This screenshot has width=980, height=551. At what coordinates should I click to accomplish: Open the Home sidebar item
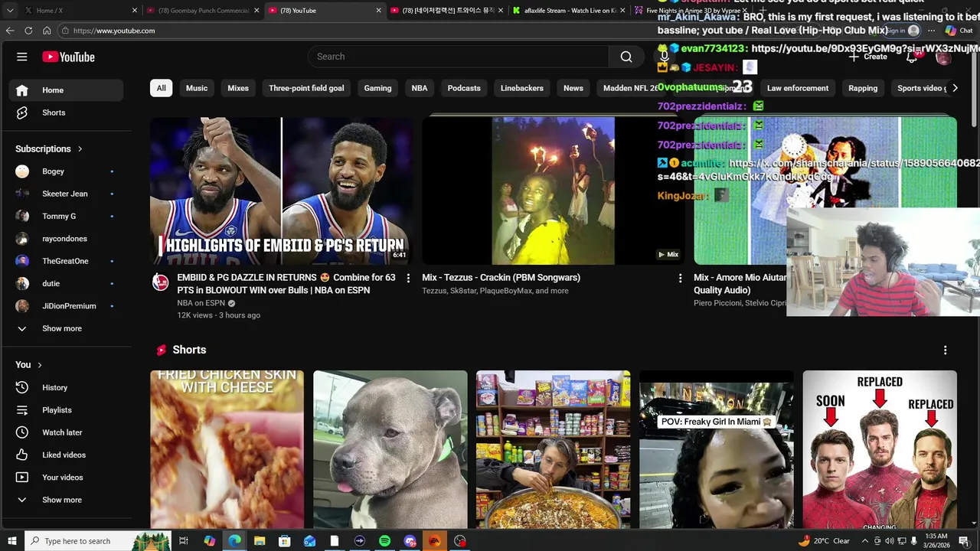pyautogui.click(x=66, y=90)
